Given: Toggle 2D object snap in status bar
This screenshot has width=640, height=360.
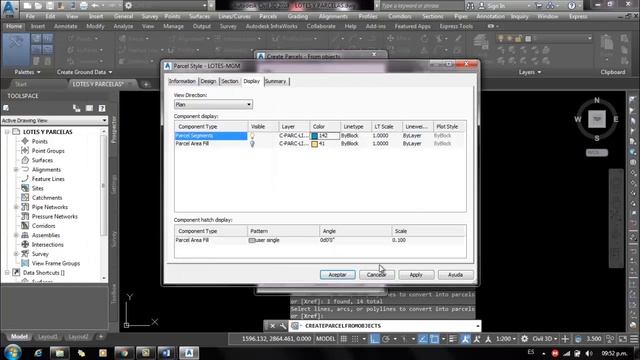Looking at the screenshot, I should pyautogui.click(x=434, y=339).
